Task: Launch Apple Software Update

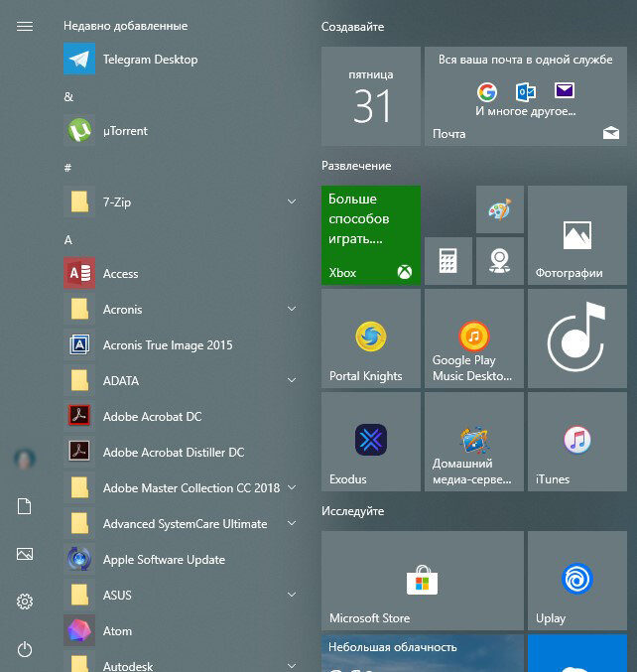Action: 180,559
